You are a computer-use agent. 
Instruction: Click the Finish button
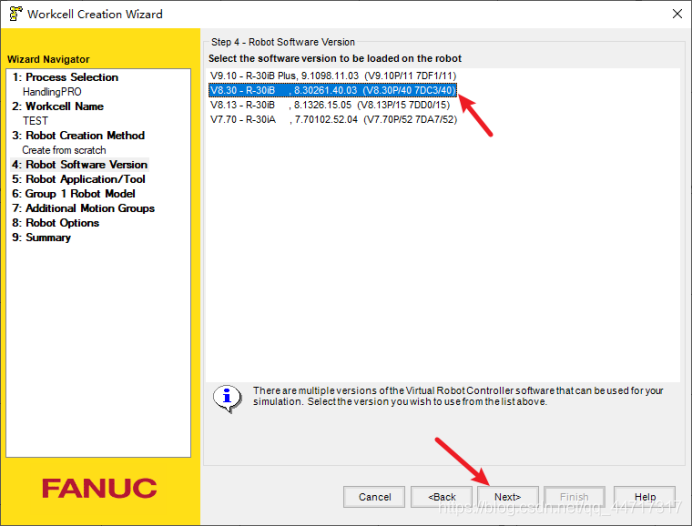coord(574,497)
